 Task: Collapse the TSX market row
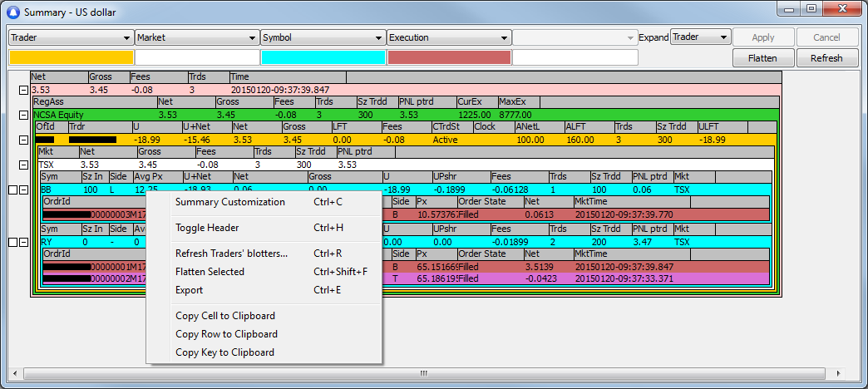click(x=23, y=165)
